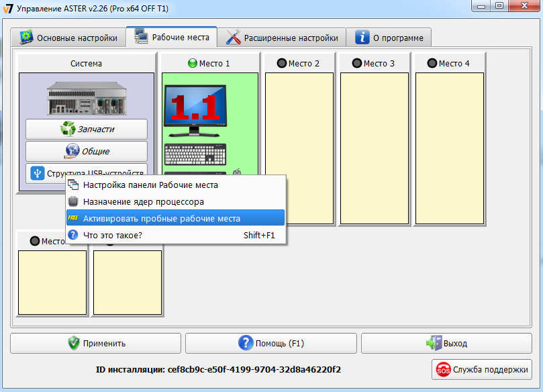Toggle the green indicator of Место 1
543x392 pixels.
coord(193,64)
